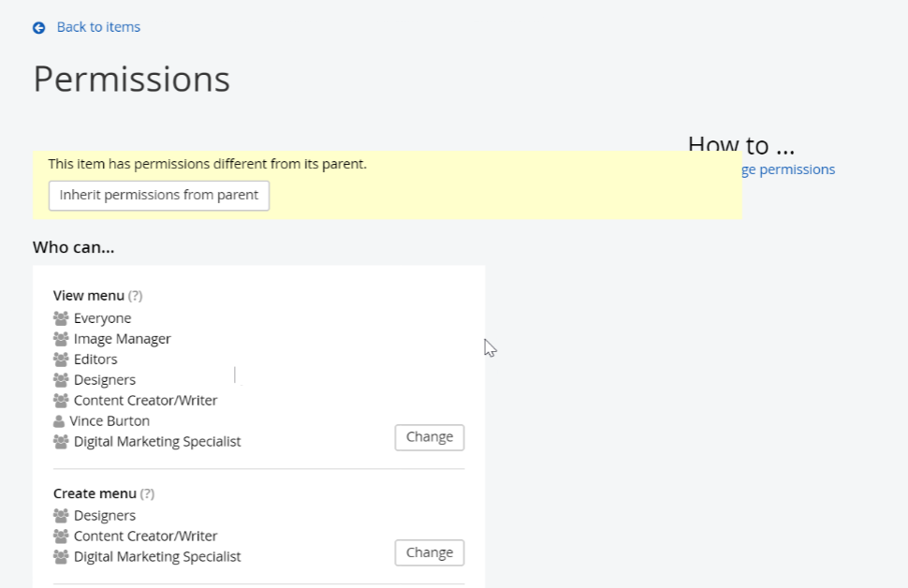Screen dimensions: 908x588
Task: Click the Image Manager group icon
Action: click(61, 338)
